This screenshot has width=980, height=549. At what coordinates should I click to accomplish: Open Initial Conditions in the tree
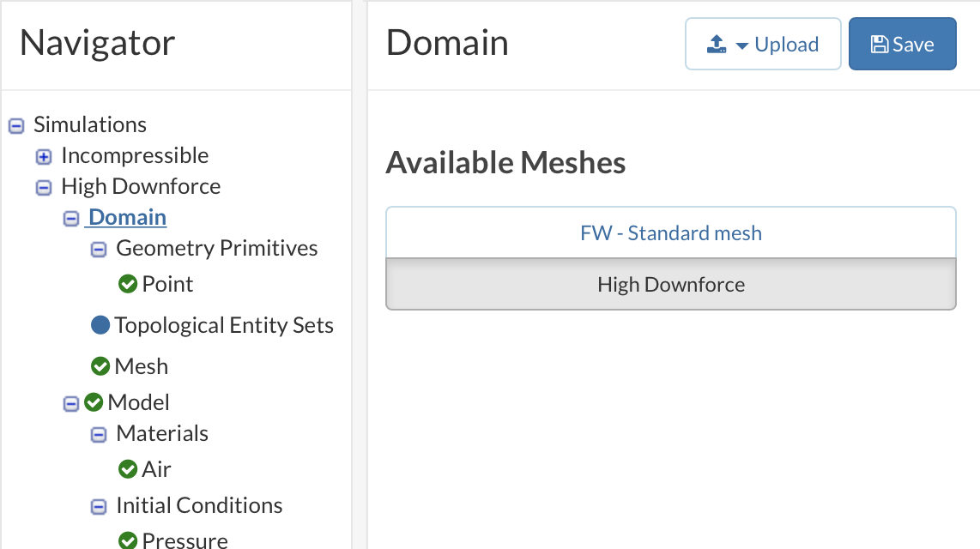pos(199,505)
